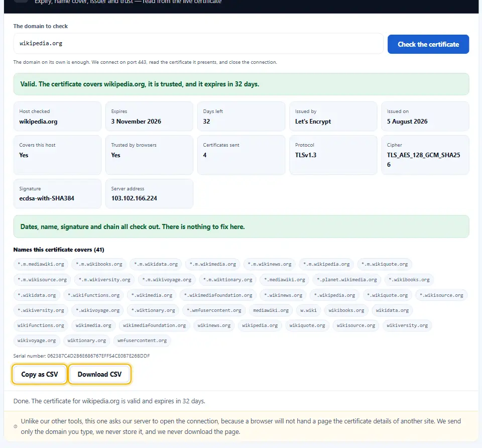Select the *.wikinews.org chip
482x448 pixels.
click(283, 295)
